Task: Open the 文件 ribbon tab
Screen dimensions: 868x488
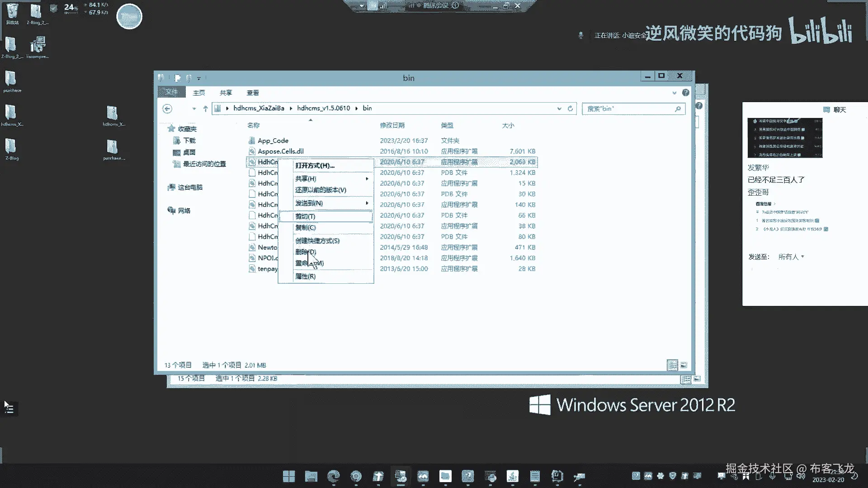Action: point(171,92)
